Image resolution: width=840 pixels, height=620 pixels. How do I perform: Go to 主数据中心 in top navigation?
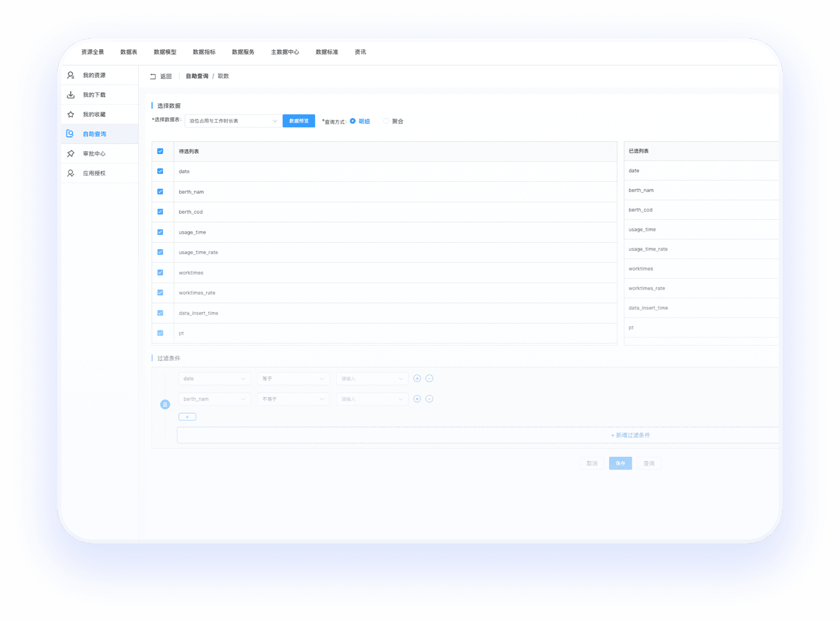tap(285, 52)
